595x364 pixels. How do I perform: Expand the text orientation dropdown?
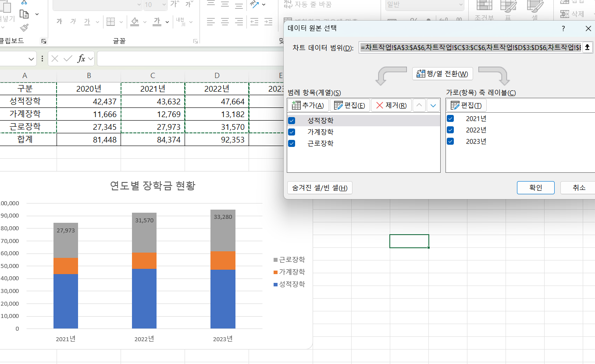click(264, 4)
